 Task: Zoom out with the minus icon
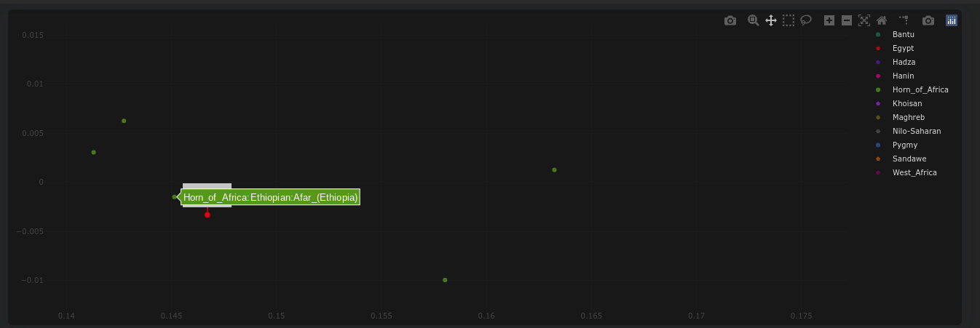click(x=847, y=20)
